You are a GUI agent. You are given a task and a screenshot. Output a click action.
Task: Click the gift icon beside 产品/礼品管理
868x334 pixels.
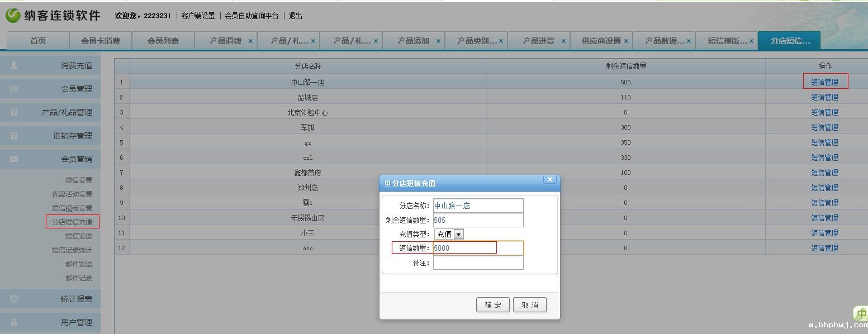tap(14, 112)
